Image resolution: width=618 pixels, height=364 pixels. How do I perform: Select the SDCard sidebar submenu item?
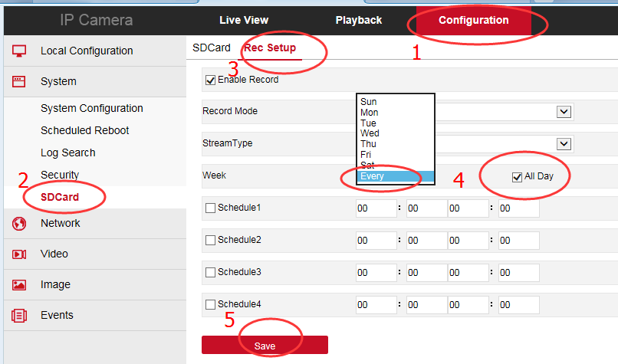(60, 197)
